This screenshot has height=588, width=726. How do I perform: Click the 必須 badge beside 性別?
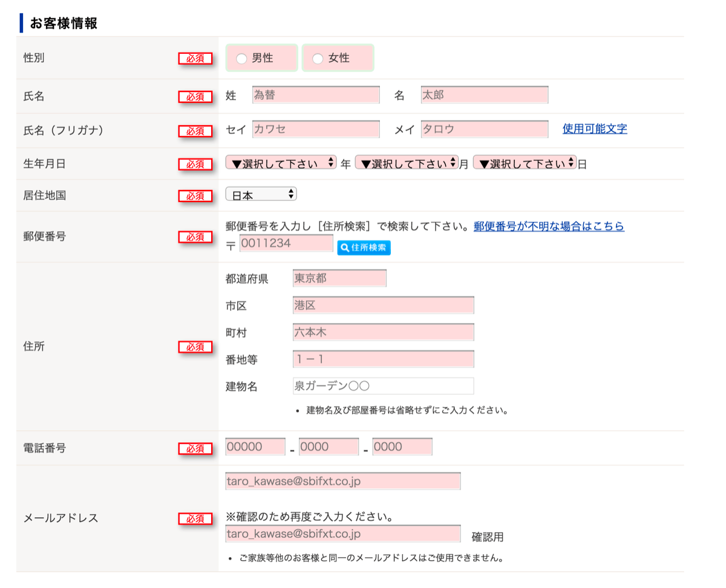pyautogui.click(x=195, y=59)
